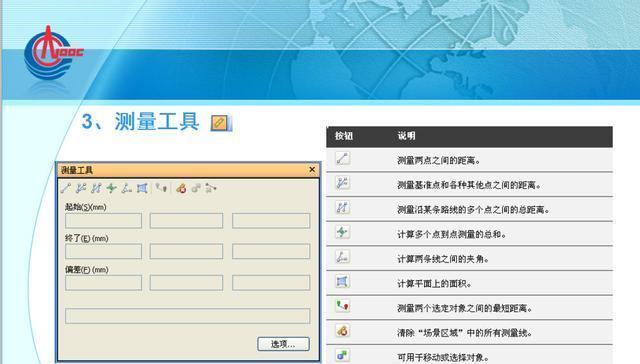This screenshot has width=640, height=364.
Task: Click text 清除"场景区域"中的所有测量线。
Action: (x=465, y=333)
